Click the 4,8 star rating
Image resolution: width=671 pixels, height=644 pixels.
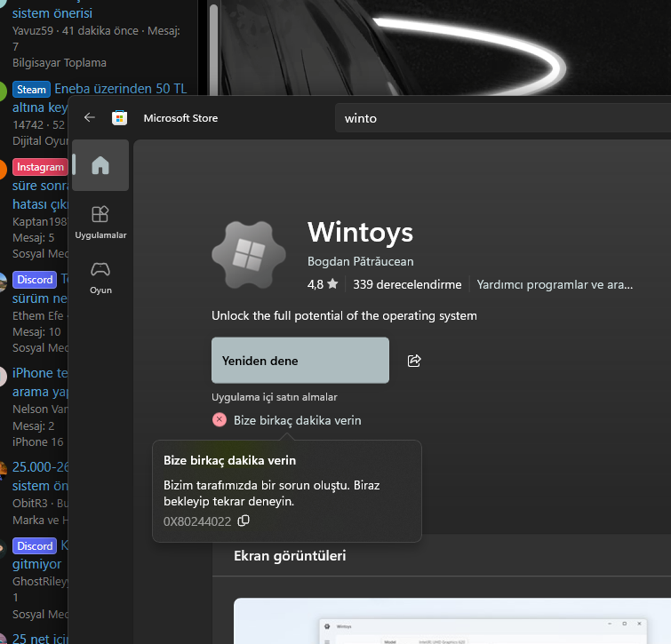323,284
